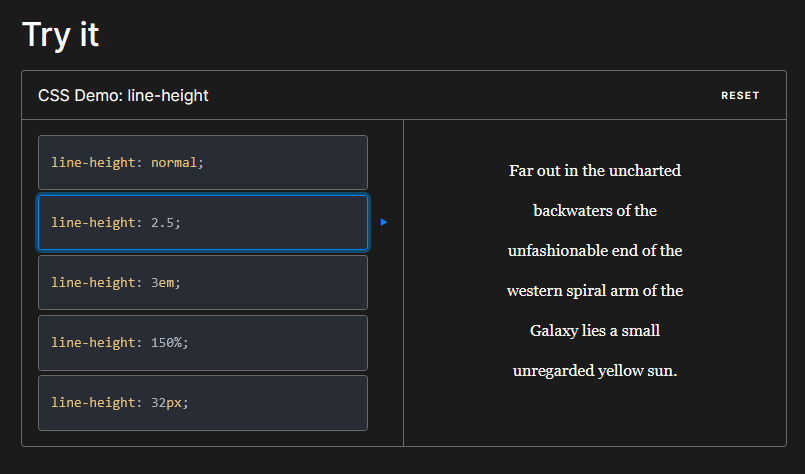
Task: Click the output line 'Far out in the uncharted'
Action: pyautogui.click(x=595, y=170)
